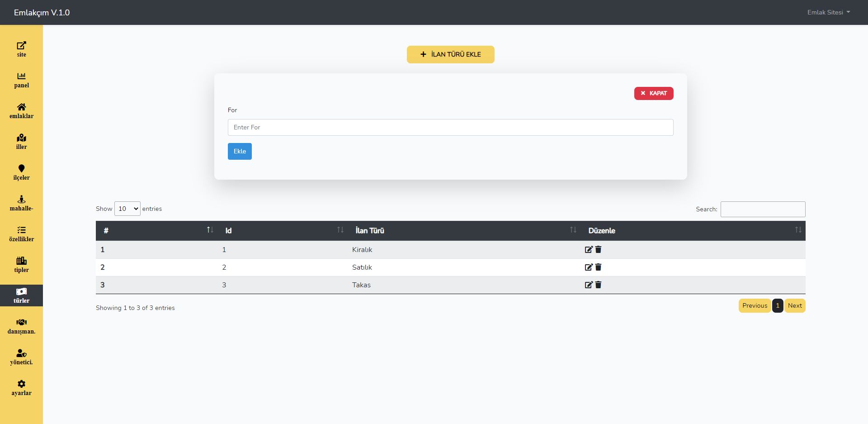868x424 pixels.
Task: Click the İlan Türü column header text
Action: [x=370, y=230]
